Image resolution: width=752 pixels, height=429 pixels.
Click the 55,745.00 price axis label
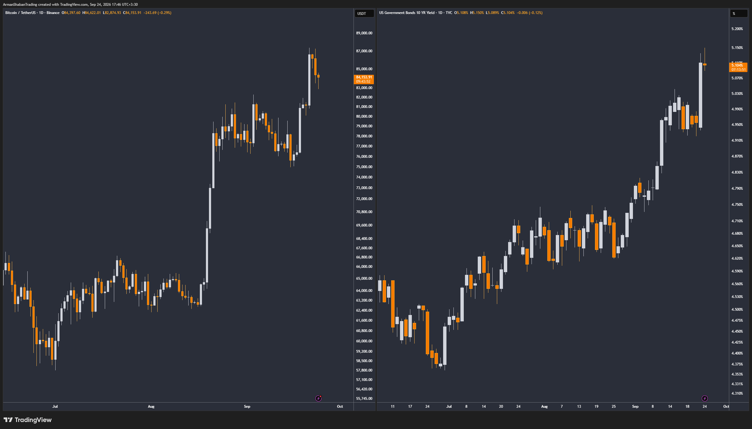click(x=364, y=398)
